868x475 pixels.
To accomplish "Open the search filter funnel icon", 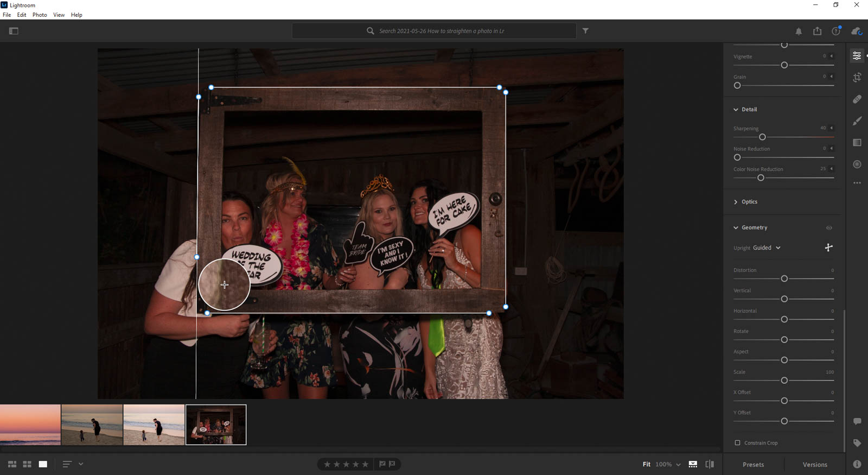I will click(585, 31).
